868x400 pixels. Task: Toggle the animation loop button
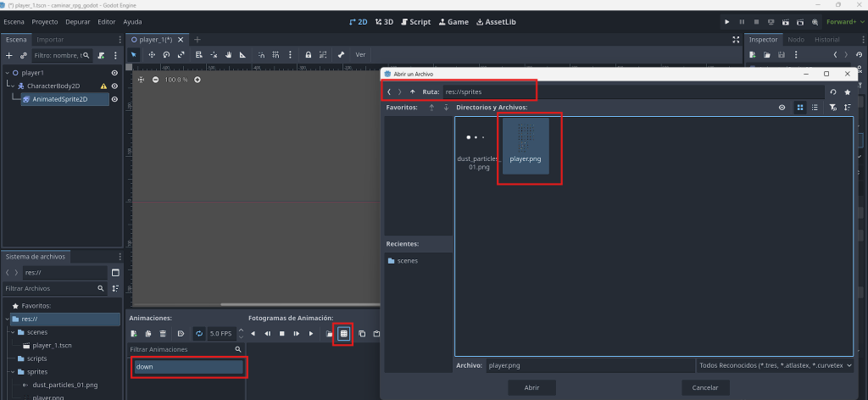coord(198,334)
